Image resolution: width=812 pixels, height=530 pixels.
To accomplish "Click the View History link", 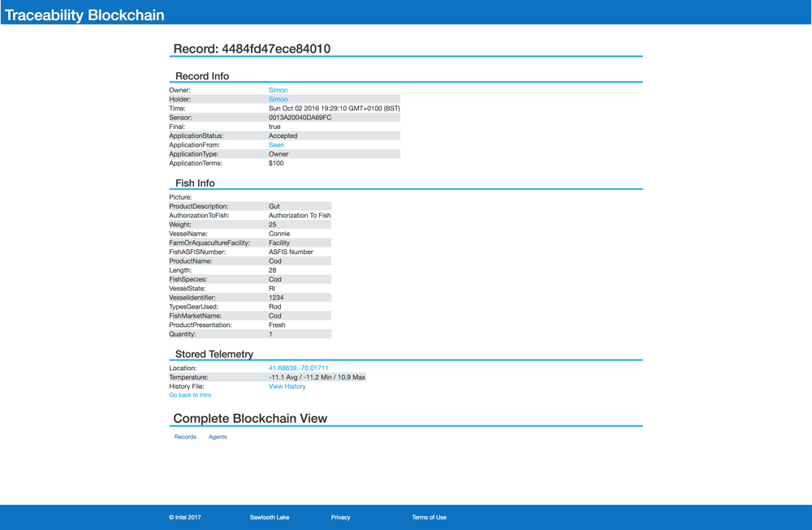I will coord(287,386).
